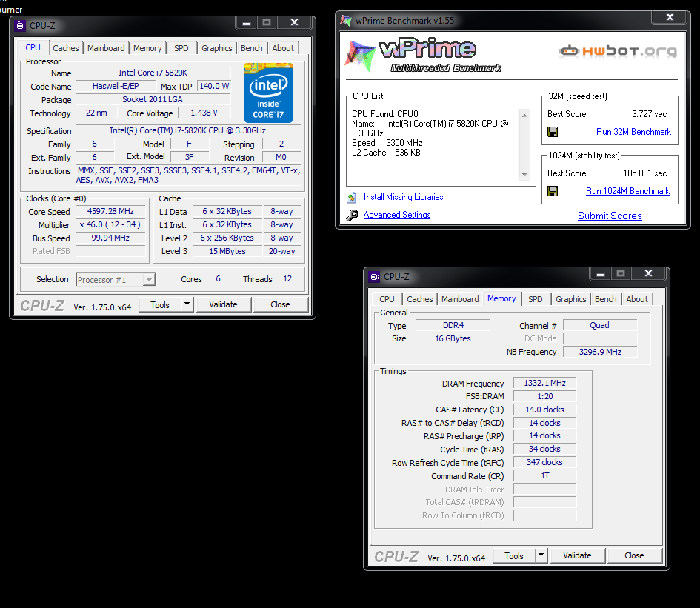Click Validate button in left CPU-Z window
This screenshot has width=700, height=608.
(x=223, y=304)
